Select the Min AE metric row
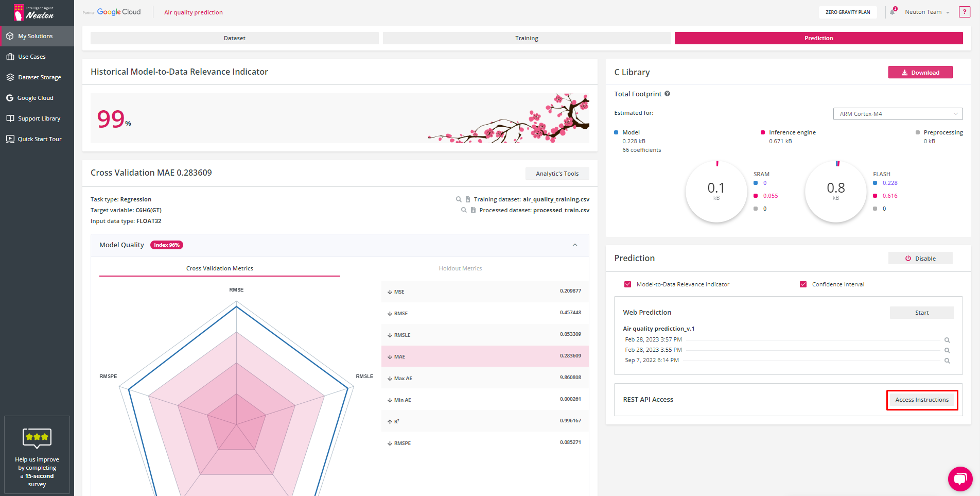This screenshot has width=980, height=496. [x=485, y=400]
